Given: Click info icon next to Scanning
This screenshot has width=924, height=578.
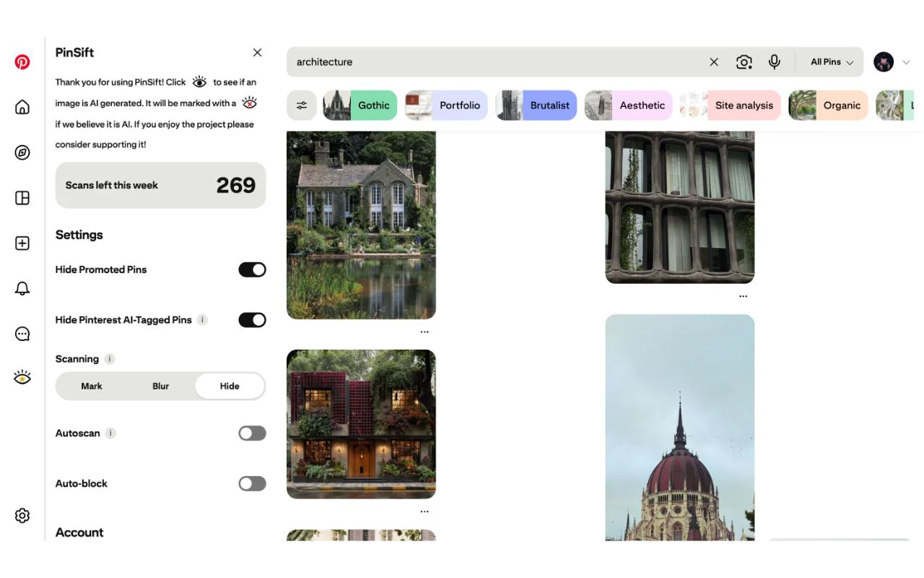Looking at the screenshot, I should tap(110, 359).
